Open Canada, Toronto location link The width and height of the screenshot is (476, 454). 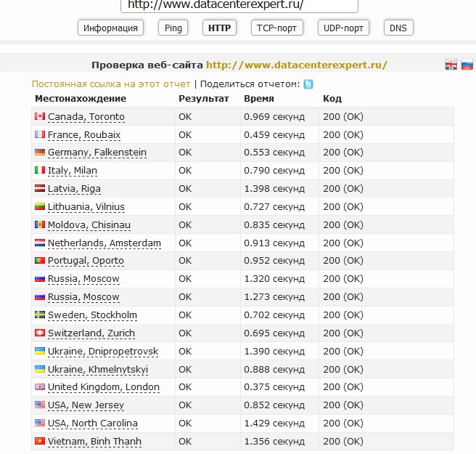tap(86, 117)
